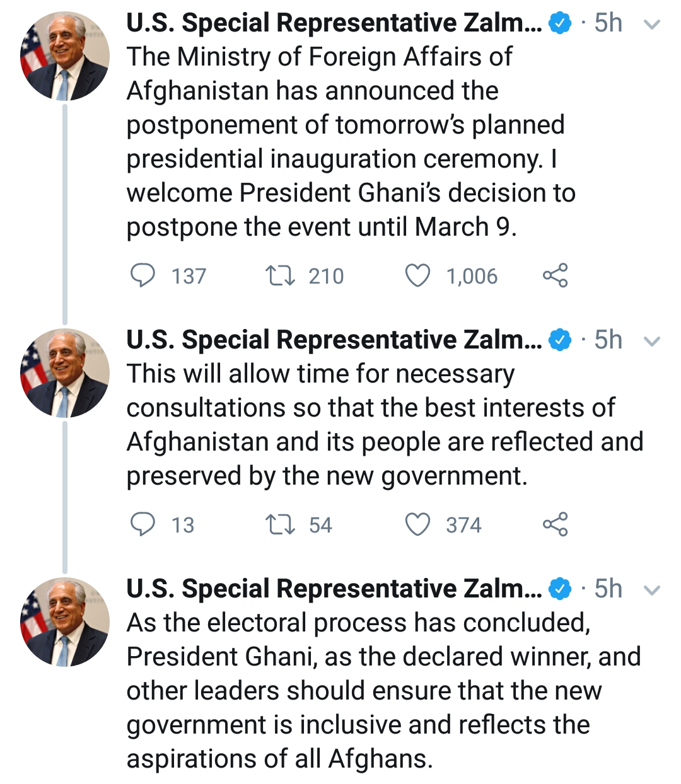Image resolution: width=681 pixels, height=784 pixels.
Task: Open the third tweet's options chevron
Action: pyautogui.click(x=651, y=591)
